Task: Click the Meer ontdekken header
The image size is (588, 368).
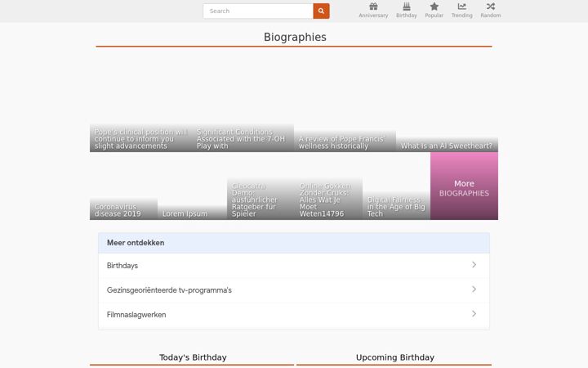Action: click(x=294, y=243)
